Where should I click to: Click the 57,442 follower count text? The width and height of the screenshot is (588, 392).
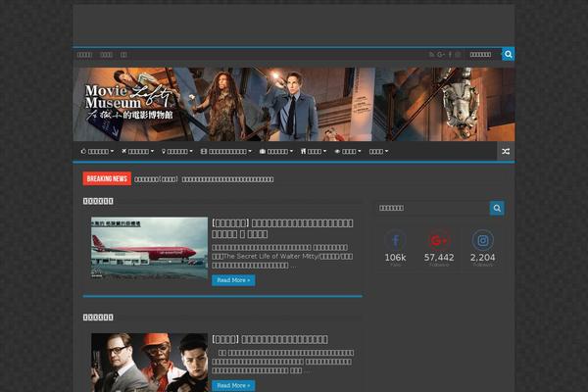(x=439, y=258)
